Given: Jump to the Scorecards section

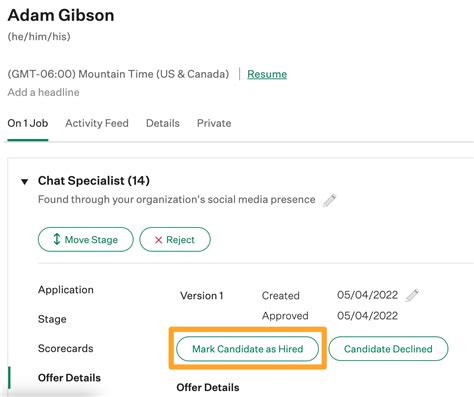Looking at the screenshot, I should pyautogui.click(x=66, y=348).
